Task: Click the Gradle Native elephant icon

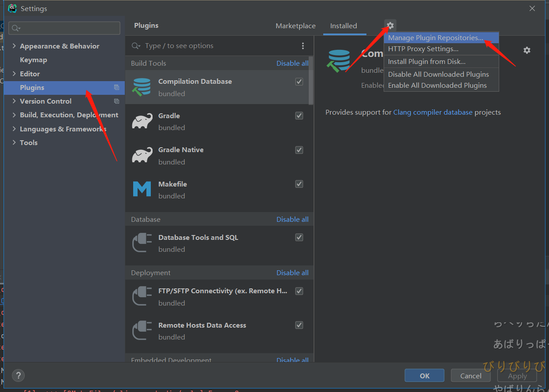Action: tap(142, 156)
